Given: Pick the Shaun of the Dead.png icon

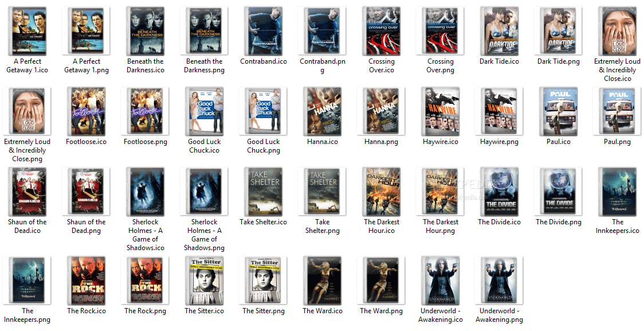Looking at the screenshot, I should pos(87,192).
